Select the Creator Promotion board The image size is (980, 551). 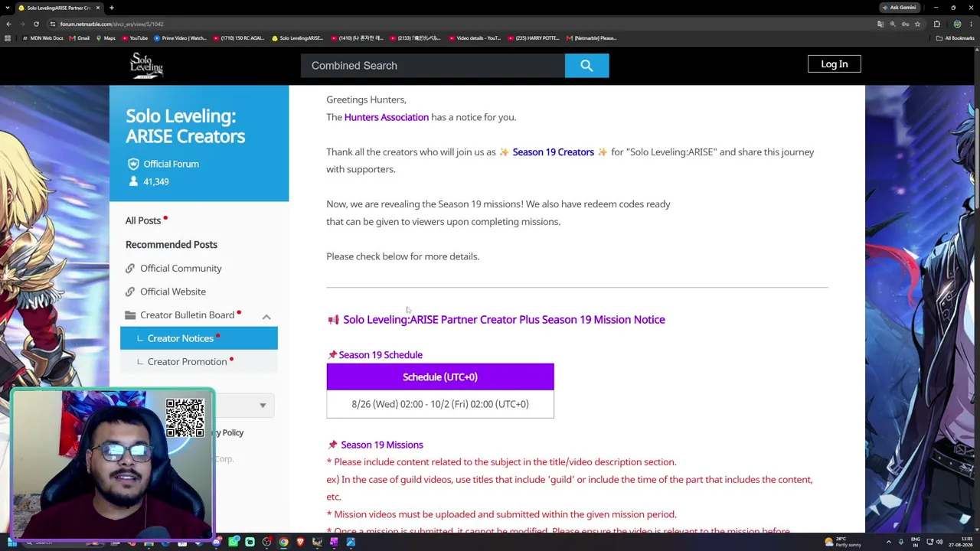tap(199, 362)
